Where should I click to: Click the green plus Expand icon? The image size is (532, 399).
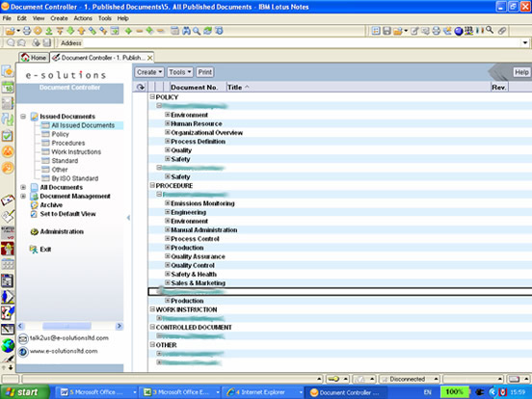pos(128,31)
